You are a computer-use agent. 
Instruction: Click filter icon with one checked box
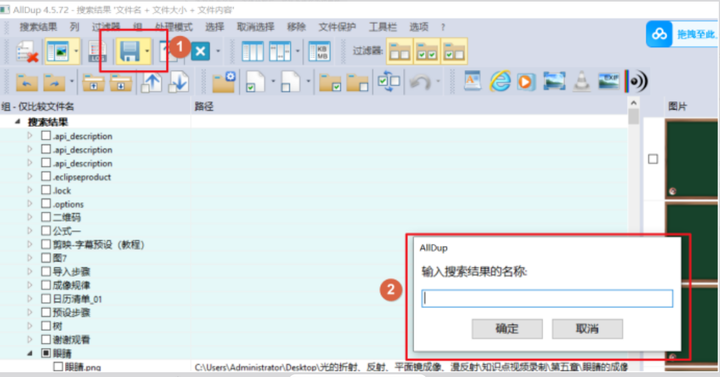pyautogui.click(x=454, y=51)
